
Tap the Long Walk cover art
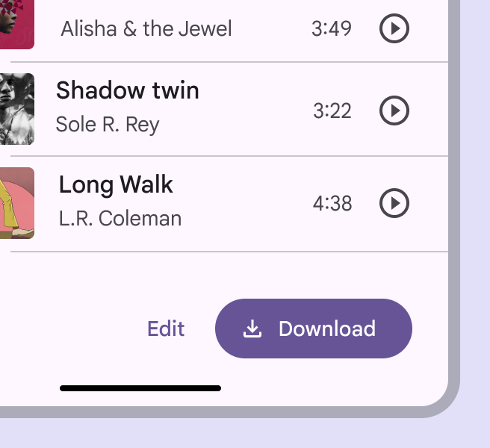16,202
